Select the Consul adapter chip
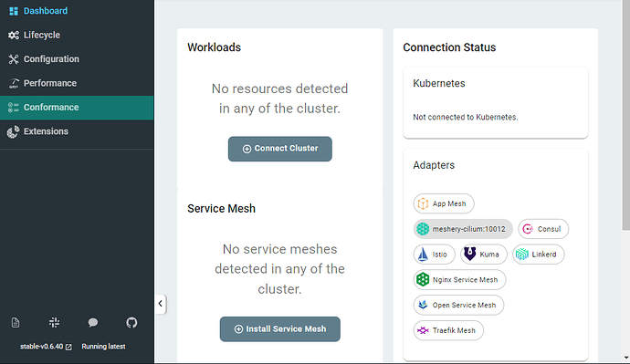This screenshot has width=630, height=364. pyautogui.click(x=543, y=229)
